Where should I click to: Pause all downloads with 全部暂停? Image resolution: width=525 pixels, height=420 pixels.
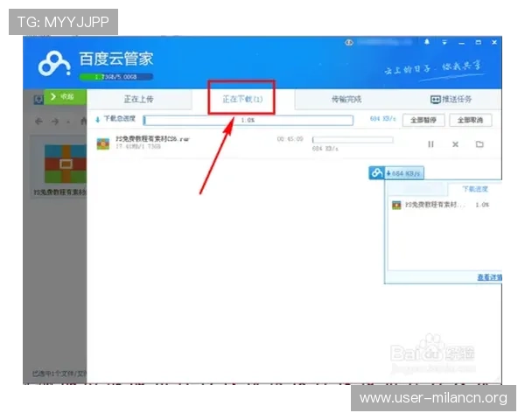click(423, 120)
